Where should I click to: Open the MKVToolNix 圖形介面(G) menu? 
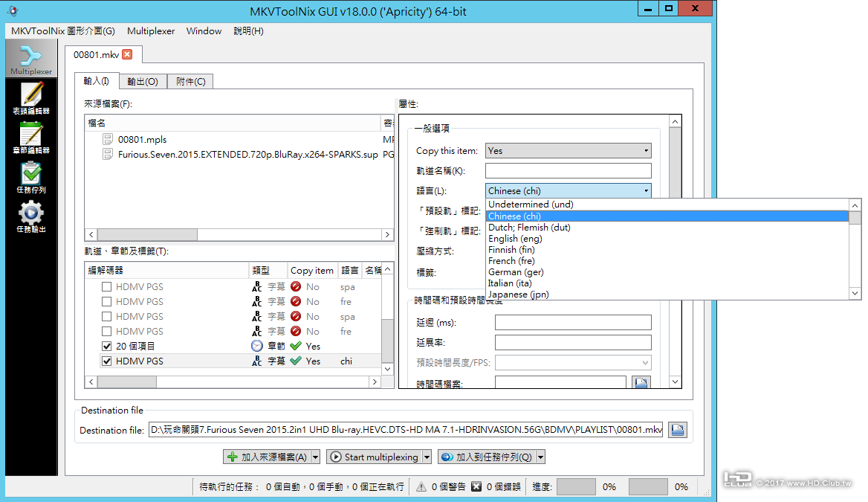click(x=63, y=31)
